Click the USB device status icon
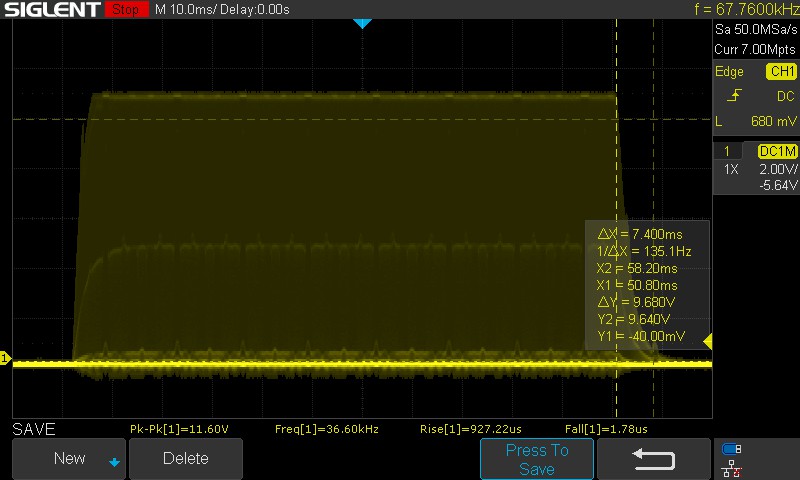Viewport: 800px width, 480px height. coord(732,449)
